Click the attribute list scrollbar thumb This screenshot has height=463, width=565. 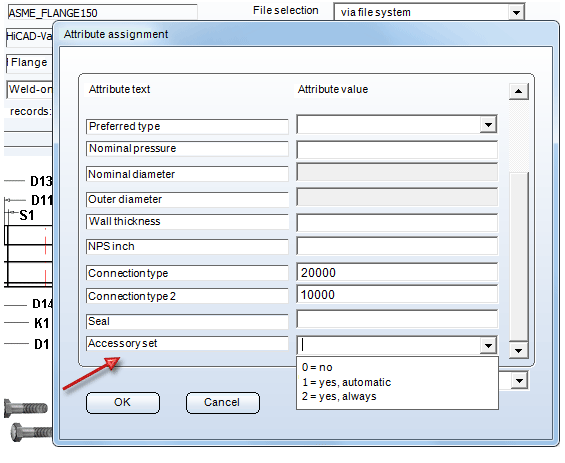tap(519, 256)
